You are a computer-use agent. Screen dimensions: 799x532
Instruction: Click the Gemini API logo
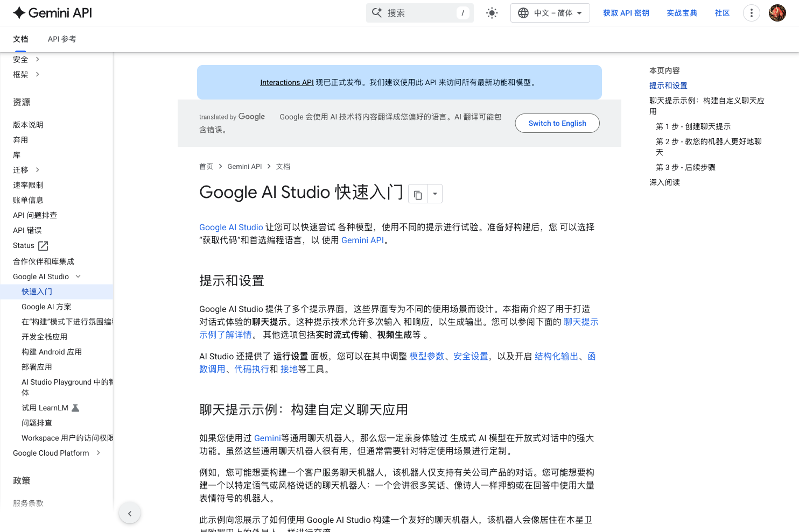[52, 13]
